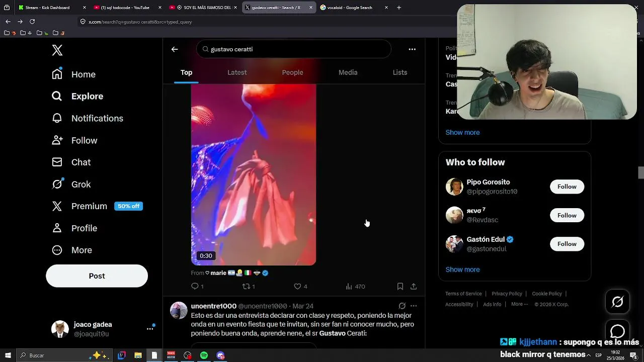Open Discord from the taskbar

point(220,355)
